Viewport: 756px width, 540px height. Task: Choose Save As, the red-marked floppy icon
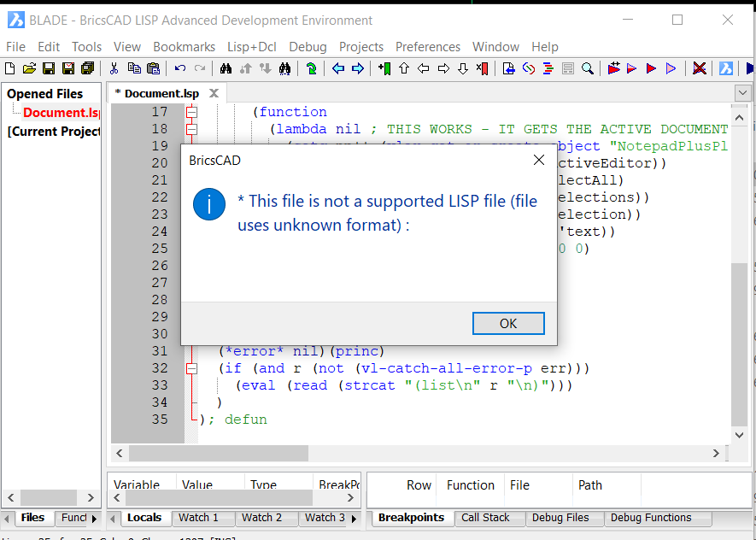(x=68, y=68)
